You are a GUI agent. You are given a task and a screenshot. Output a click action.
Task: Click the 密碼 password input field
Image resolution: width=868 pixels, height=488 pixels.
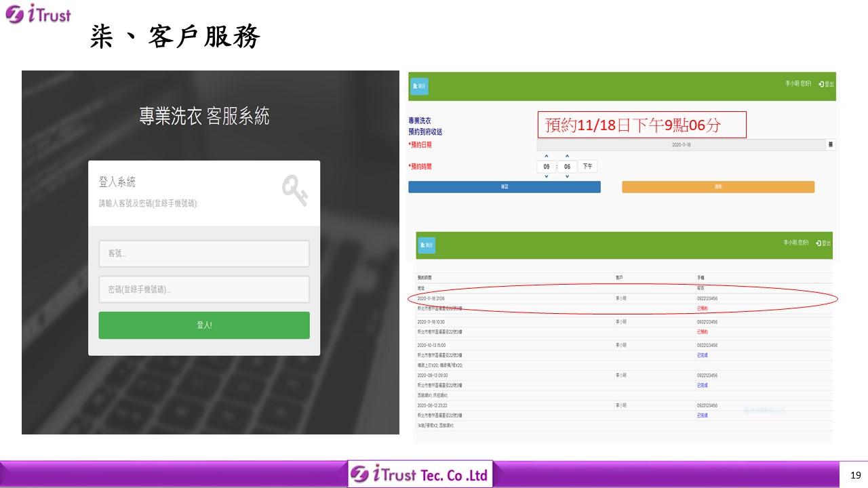tap(204, 289)
